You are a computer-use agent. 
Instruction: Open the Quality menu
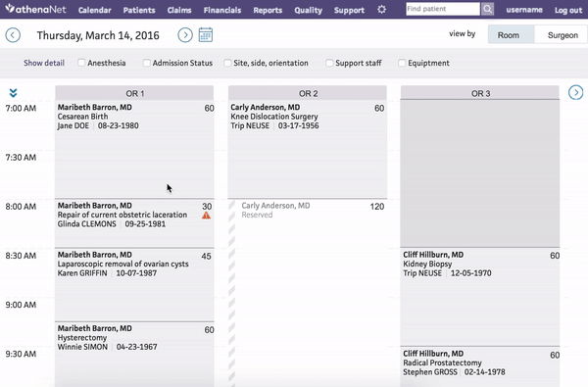pos(309,10)
